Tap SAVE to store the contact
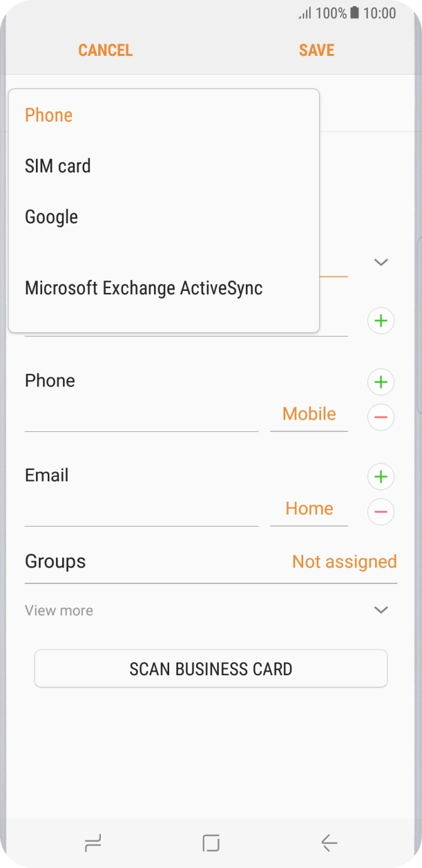 click(316, 50)
